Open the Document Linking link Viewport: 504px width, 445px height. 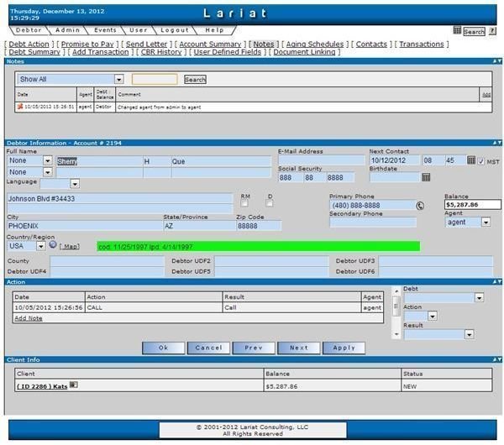click(x=304, y=52)
